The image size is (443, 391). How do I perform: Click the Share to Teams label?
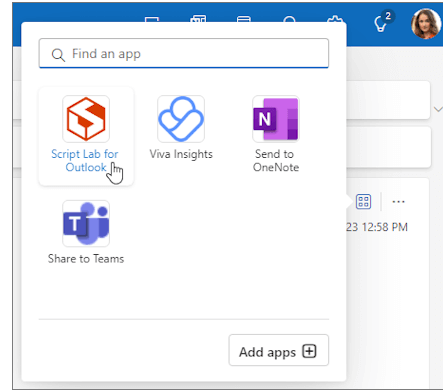click(x=86, y=259)
